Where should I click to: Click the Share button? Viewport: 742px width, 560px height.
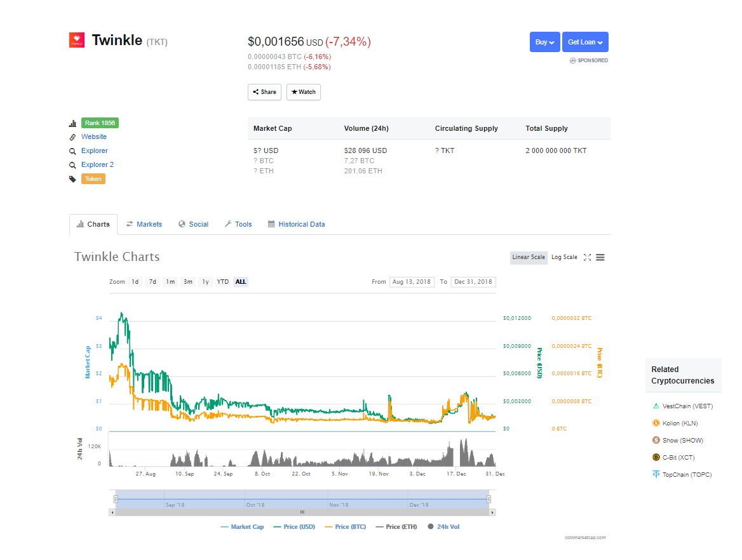[264, 92]
